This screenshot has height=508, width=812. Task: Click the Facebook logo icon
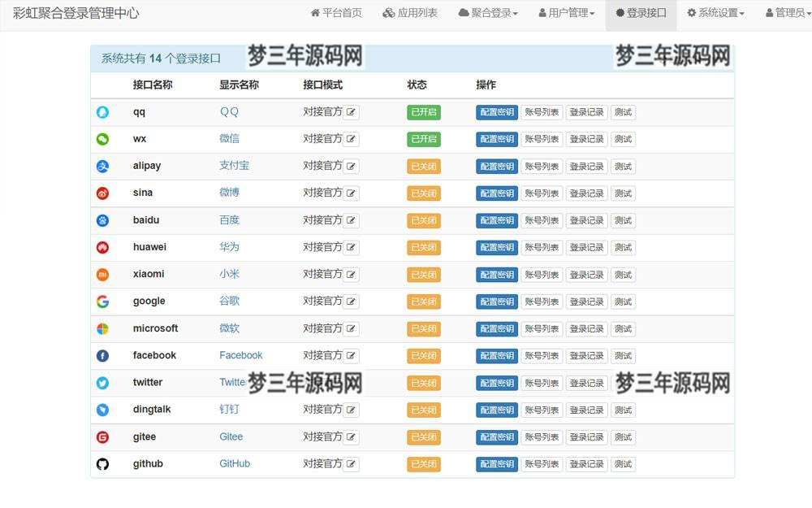(x=102, y=356)
